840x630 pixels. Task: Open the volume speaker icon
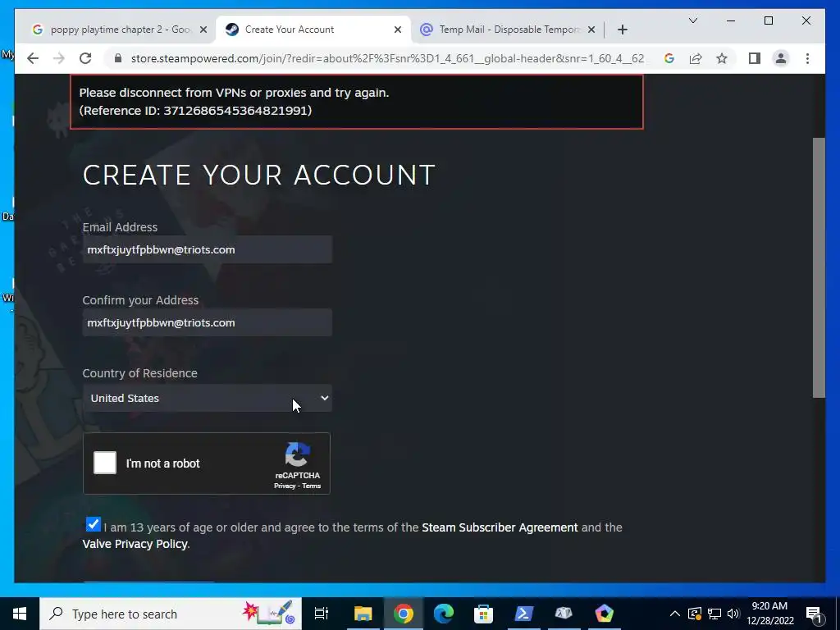[x=733, y=614]
